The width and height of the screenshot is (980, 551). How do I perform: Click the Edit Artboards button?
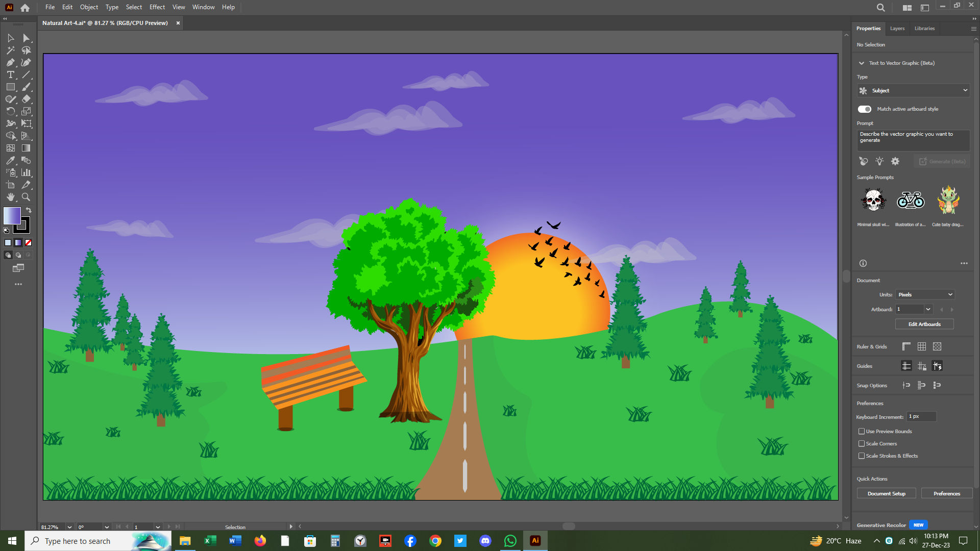924,324
